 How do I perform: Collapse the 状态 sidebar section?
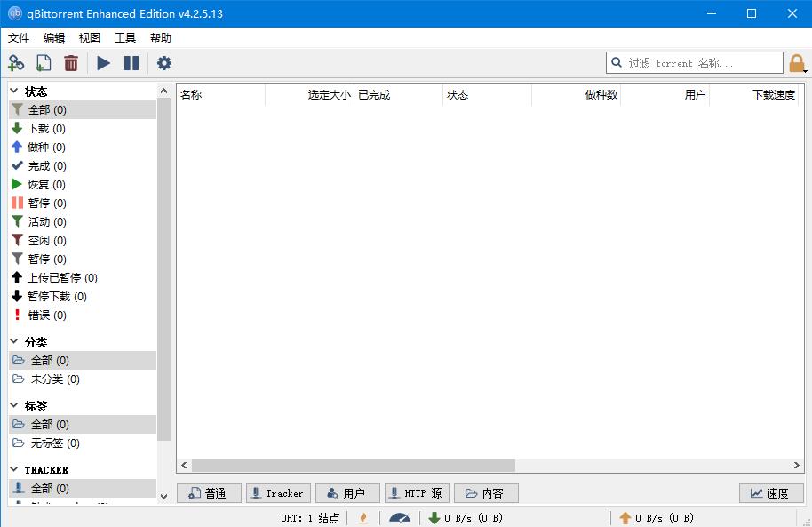14,91
